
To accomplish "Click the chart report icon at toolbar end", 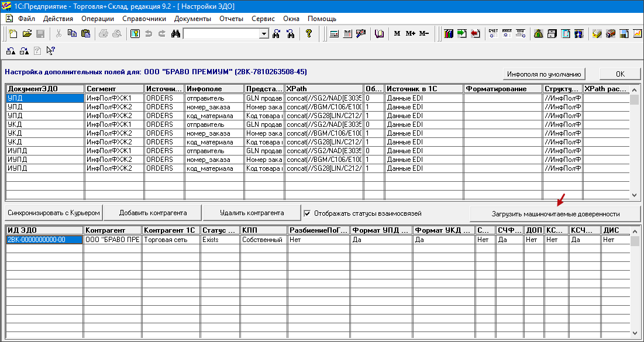I will point(638,34).
